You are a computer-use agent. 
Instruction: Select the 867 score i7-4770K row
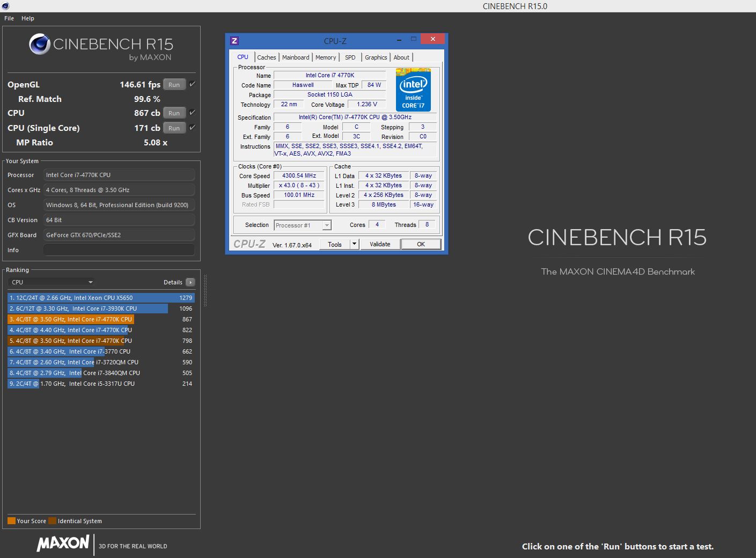(x=101, y=319)
